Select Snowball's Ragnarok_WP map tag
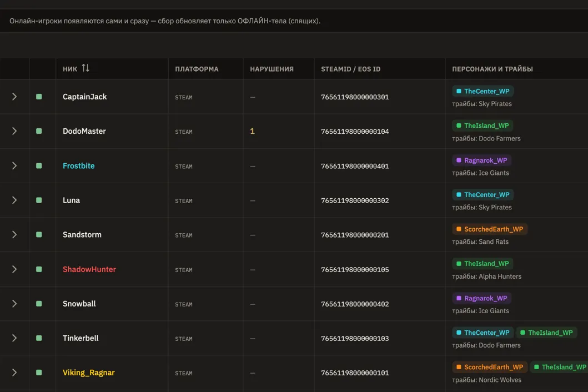588x392 pixels. [482, 298]
